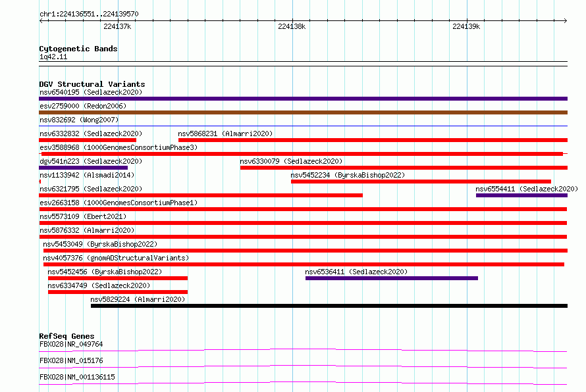Click the RefSeq Genes track heading
This screenshot has height=392, width=586.
click(x=67, y=336)
